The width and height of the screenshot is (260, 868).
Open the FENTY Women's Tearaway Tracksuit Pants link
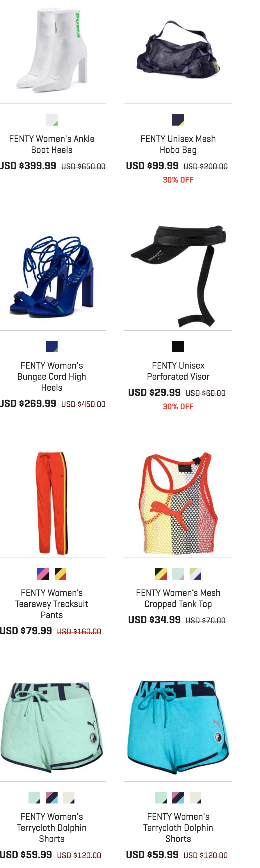(x=51, y=603)
